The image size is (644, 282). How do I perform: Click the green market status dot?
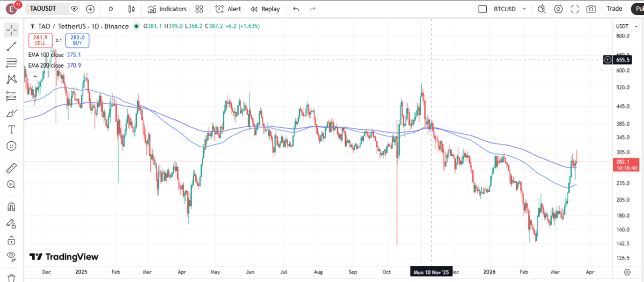[x=137, y=26]
